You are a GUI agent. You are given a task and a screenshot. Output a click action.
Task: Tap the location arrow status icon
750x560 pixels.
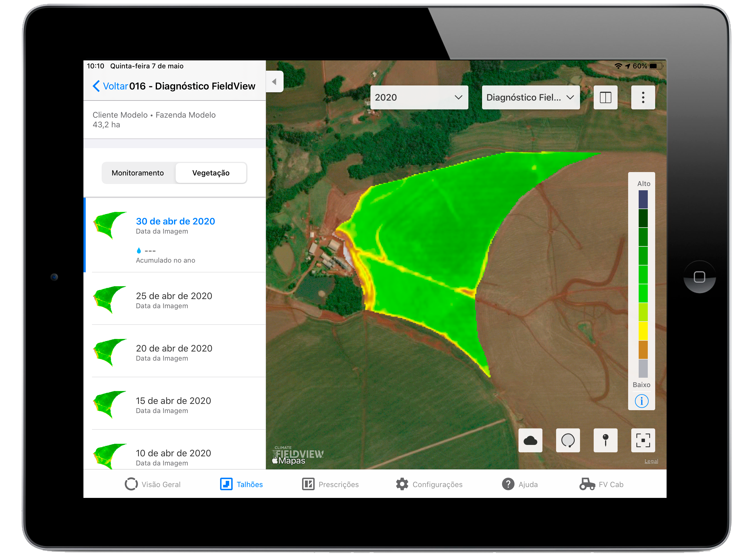628,66
